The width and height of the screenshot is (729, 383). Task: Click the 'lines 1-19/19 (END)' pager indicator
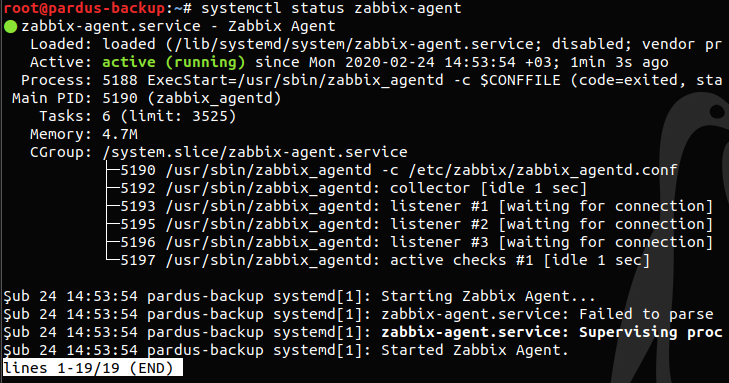pyautogui.click(x=93, y=368)
